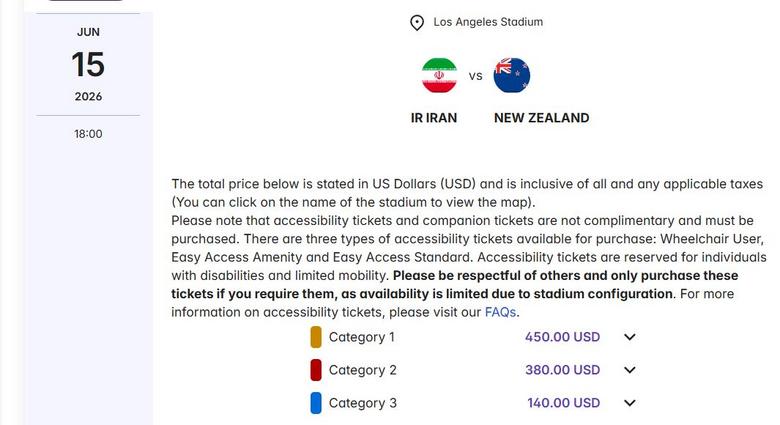Screen dimensions: 780x425
Task: Expand the Category 1 price chevron
Action: pyautogui.click(x=630, y=337)
